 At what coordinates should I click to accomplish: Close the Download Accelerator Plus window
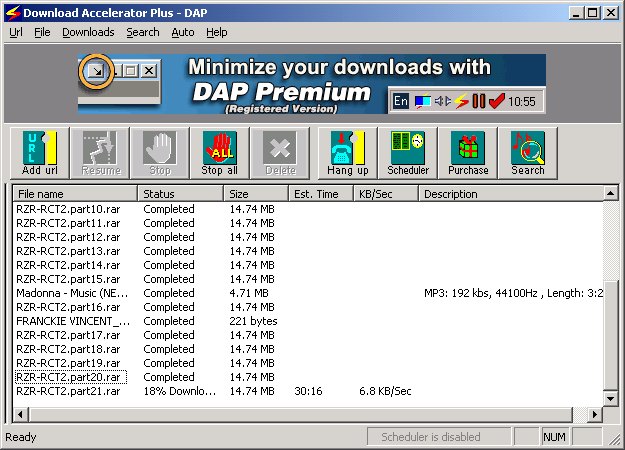click(x=611, y=13)
